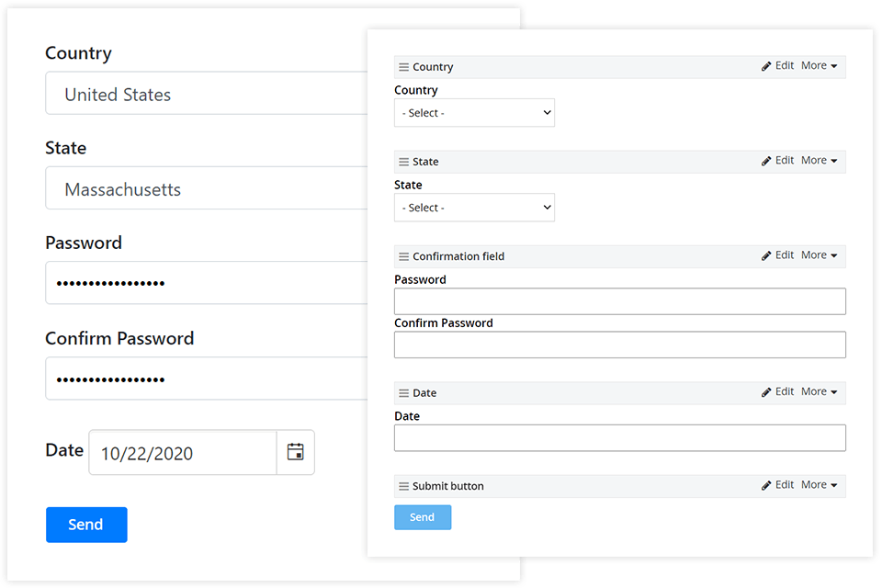Click the Submit button row drag handle
Viewport: 882px width, 588px height.
click(403, 486)
